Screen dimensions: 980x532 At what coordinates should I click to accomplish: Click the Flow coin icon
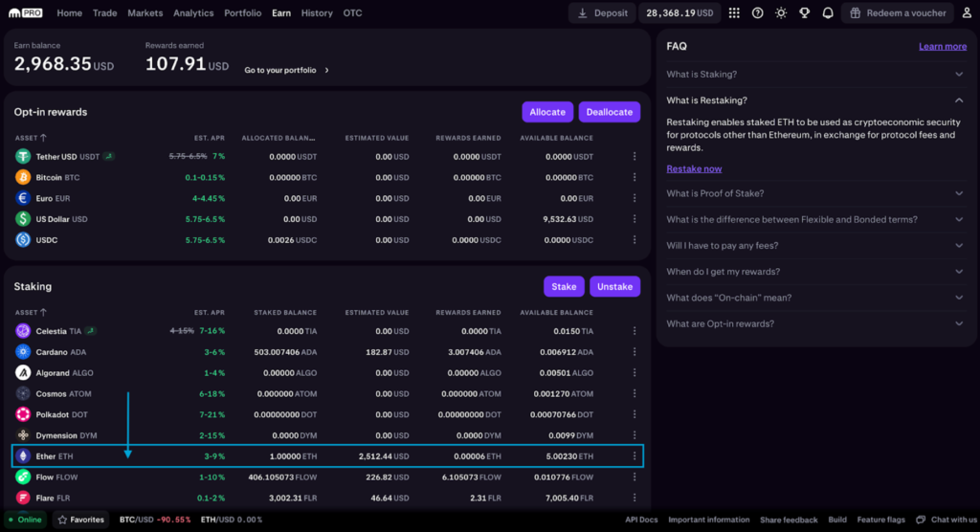[x=23, y=477]
